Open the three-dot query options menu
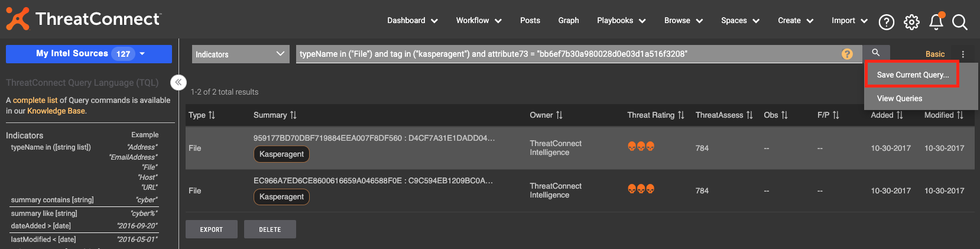Screen dimensions: 980x249 click(963, 54)
